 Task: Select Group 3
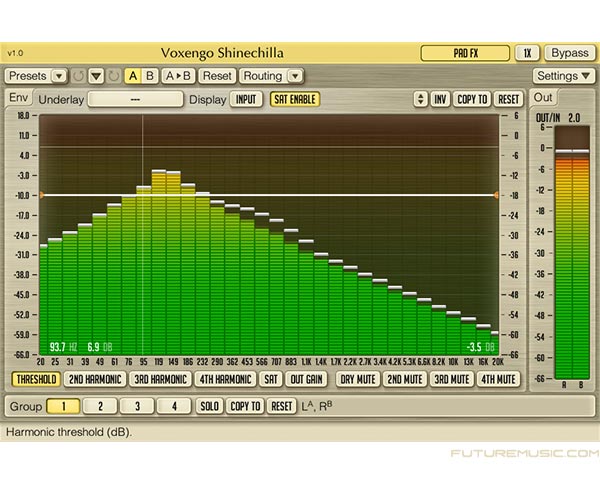[137, 406]
